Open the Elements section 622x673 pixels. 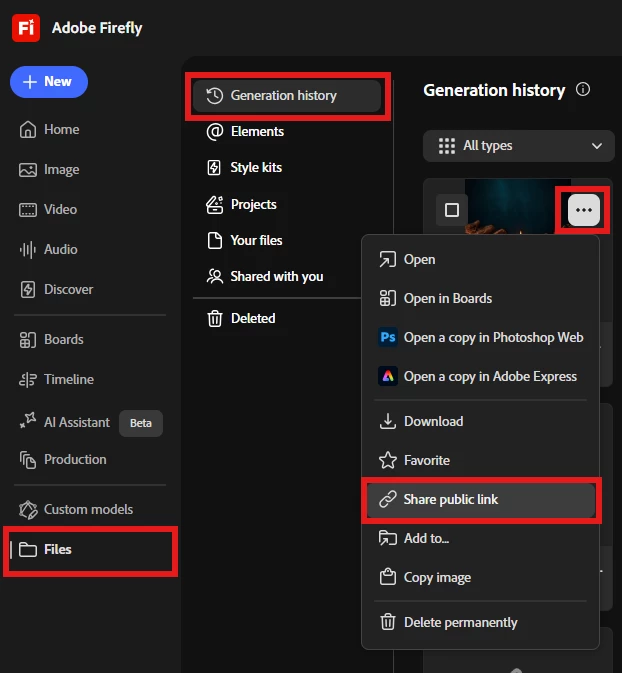(x=245, y=131)
